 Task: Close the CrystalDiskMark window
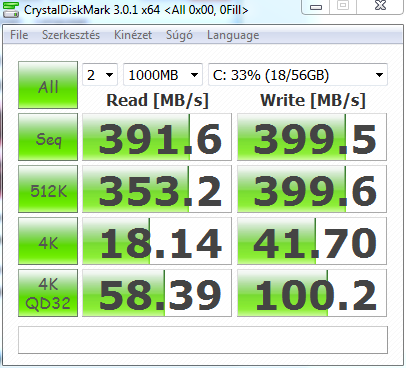[x=380, y=6]
